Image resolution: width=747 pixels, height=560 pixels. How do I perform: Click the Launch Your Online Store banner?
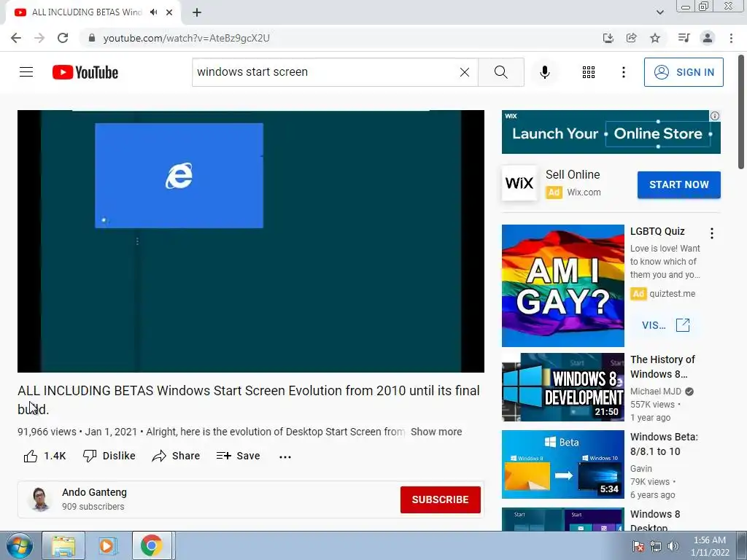click(x=611, y=132)
